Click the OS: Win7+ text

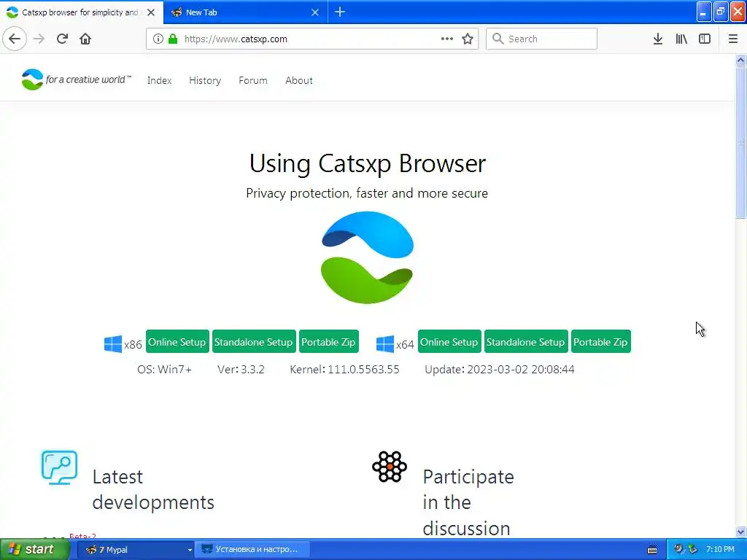tap(164, 370)
